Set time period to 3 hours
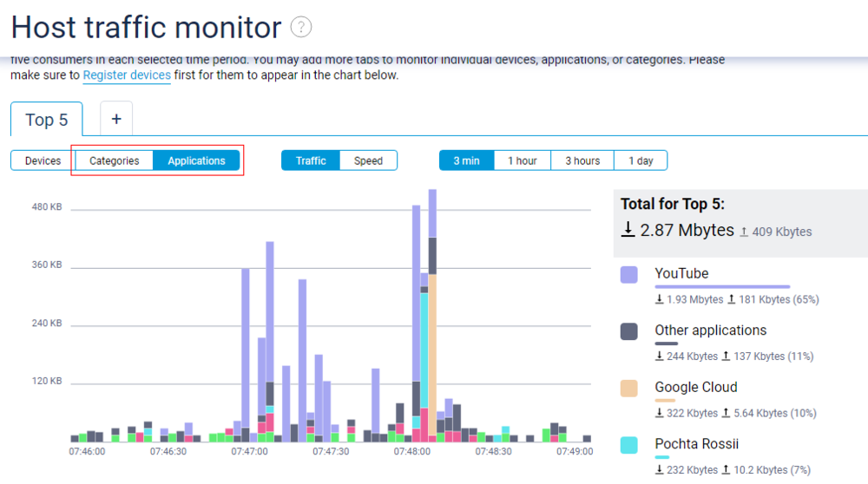The image size is (868, 484). point(582,160)
